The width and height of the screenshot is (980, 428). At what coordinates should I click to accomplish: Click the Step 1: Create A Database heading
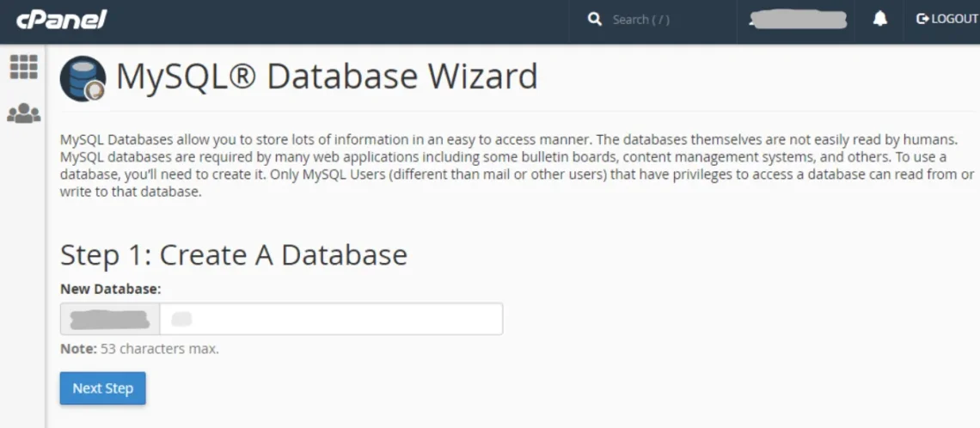233,255
